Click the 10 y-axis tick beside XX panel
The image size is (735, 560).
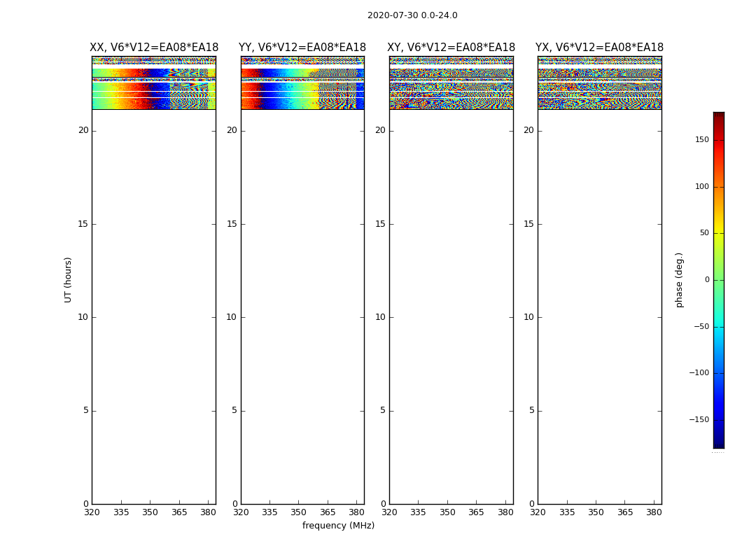click(83, 317)
